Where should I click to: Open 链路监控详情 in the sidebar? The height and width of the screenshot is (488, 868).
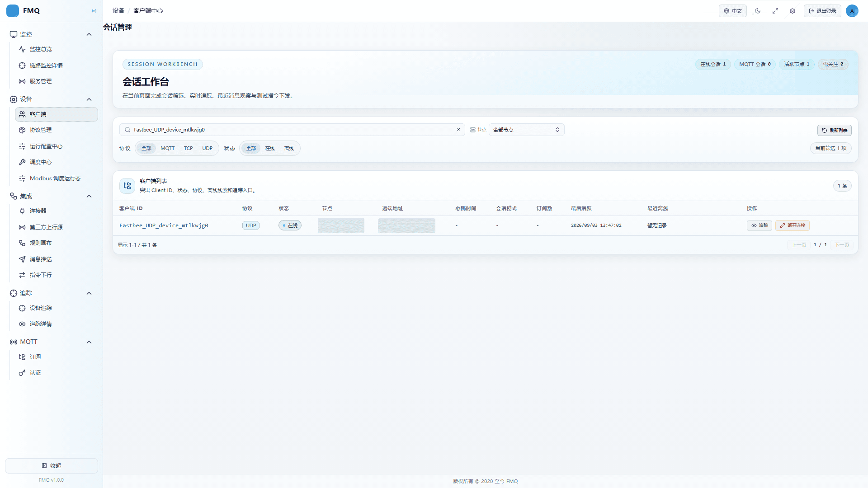tap(57, 66)
